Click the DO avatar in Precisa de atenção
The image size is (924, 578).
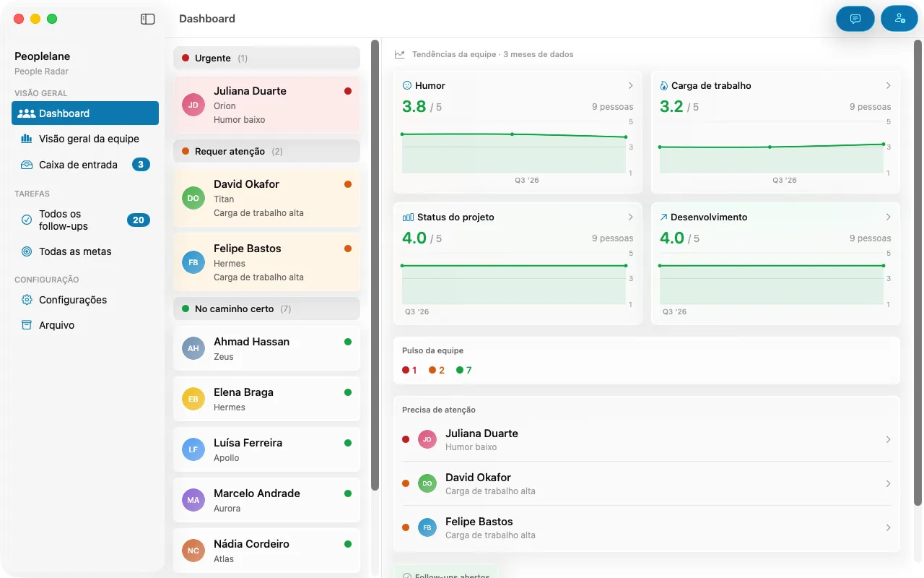point(427,483)
